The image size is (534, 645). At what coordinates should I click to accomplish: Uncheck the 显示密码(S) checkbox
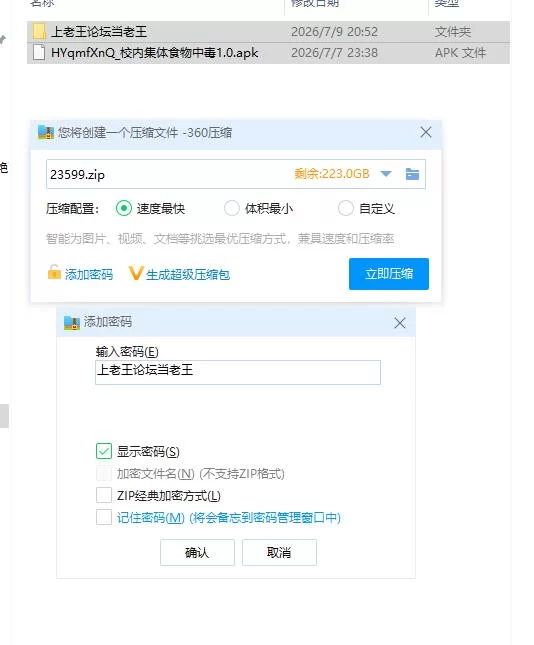104,451
